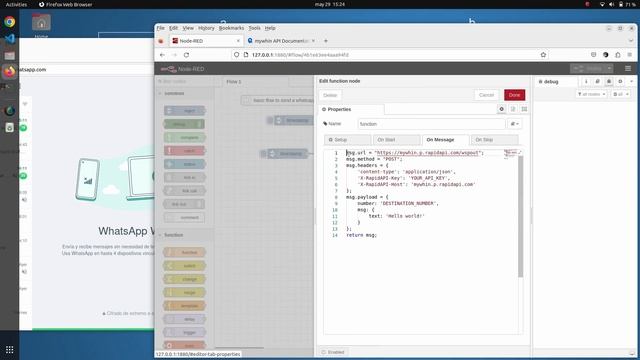Screen dimensions: 640x360
Task: Click the palette filter nodes search field
Action: (184, 81)
